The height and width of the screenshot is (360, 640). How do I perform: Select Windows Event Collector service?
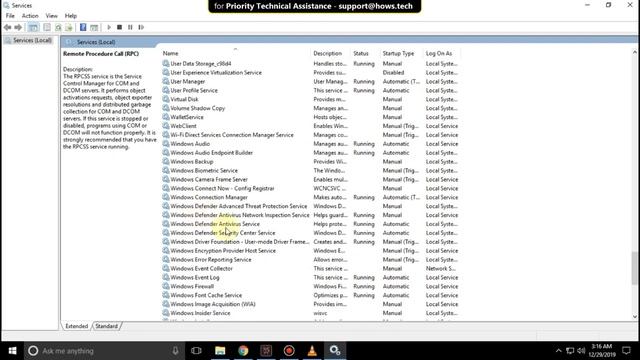pyautogui.click(x=310, y=269)
